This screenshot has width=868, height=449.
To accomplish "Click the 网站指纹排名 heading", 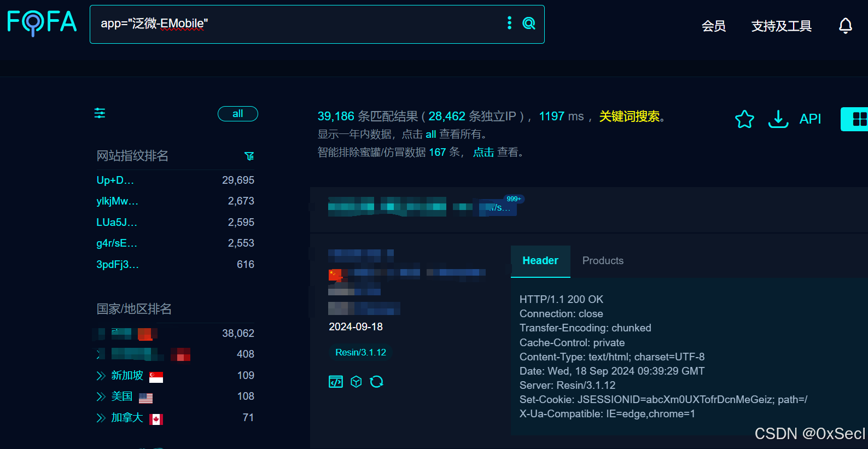I will (132, 156).
